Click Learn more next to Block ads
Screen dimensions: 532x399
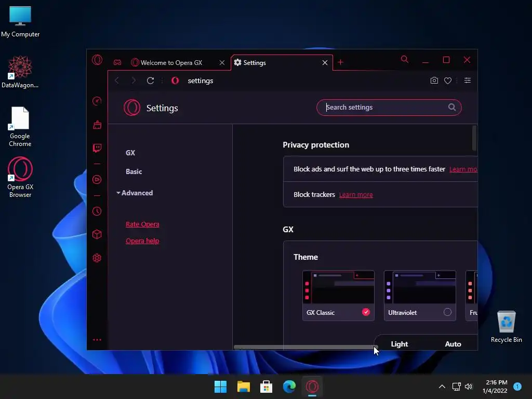pos(463,169)
